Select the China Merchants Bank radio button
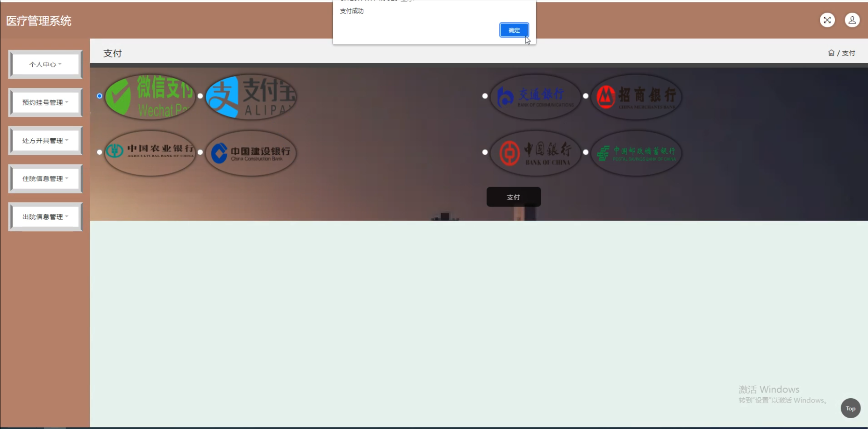The image size is (868, 429). point(585,96)
